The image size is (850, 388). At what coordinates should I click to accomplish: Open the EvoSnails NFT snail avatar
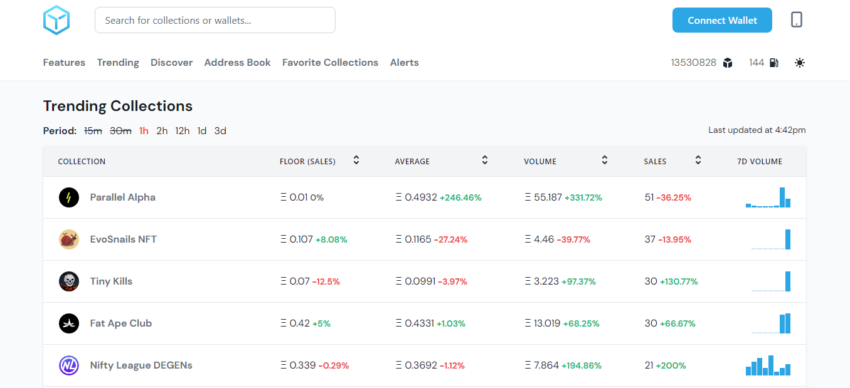pyautogui.click(x=69, y=239)
